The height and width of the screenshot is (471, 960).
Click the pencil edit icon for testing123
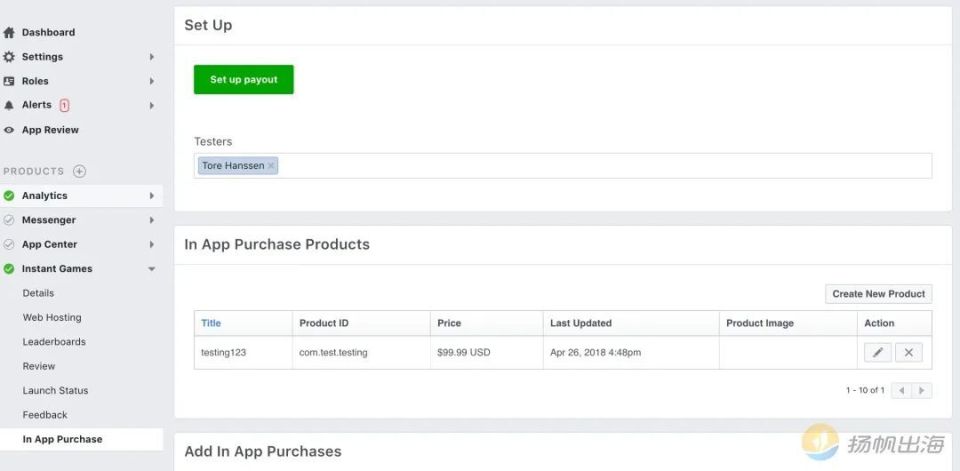click(877, 352)
